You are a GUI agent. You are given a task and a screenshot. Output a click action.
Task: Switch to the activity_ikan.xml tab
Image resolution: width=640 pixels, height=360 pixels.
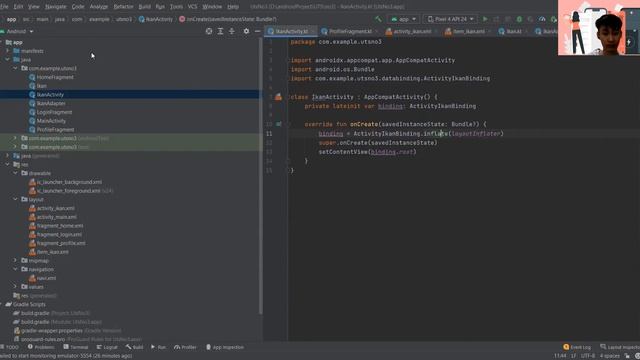(411, 31)
